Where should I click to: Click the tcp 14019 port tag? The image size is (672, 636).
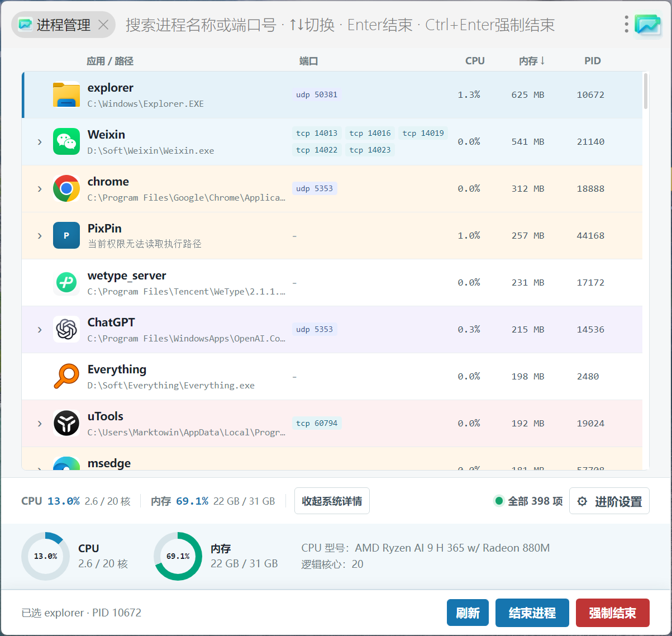coord(423,133)
